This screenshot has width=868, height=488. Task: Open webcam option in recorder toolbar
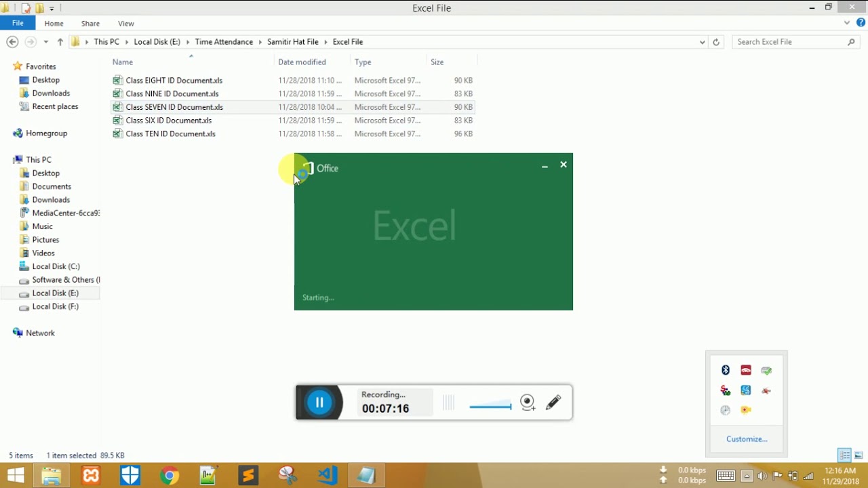[x=528, y=403]
